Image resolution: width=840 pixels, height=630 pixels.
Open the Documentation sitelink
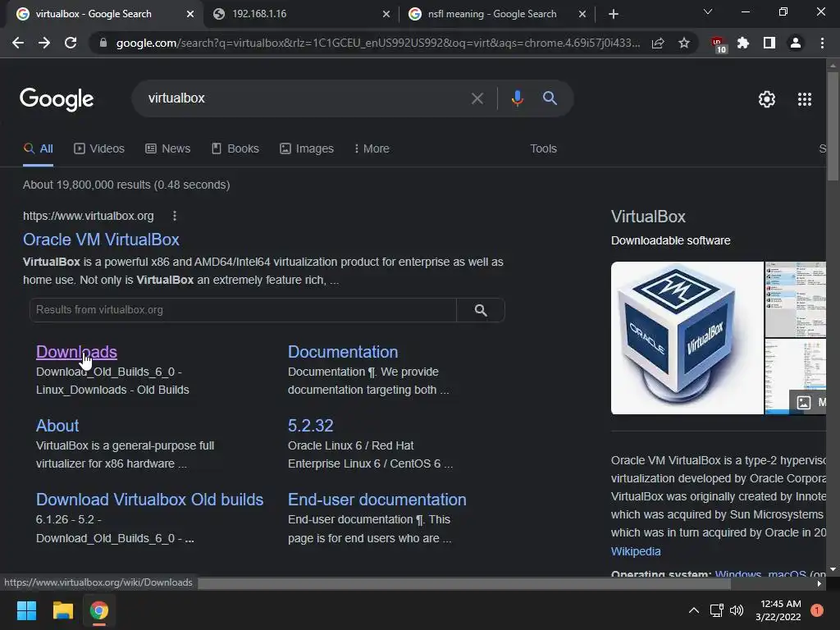tap(343, 352)
